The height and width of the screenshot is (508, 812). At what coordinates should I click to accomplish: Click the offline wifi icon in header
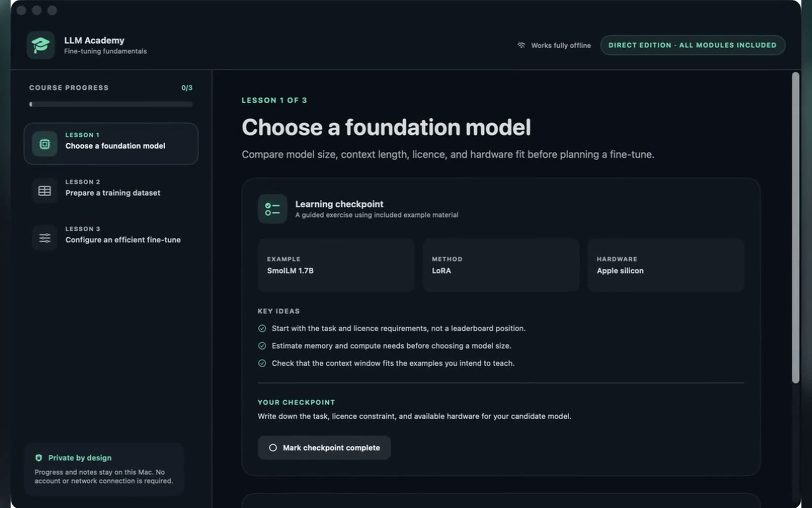521,45
